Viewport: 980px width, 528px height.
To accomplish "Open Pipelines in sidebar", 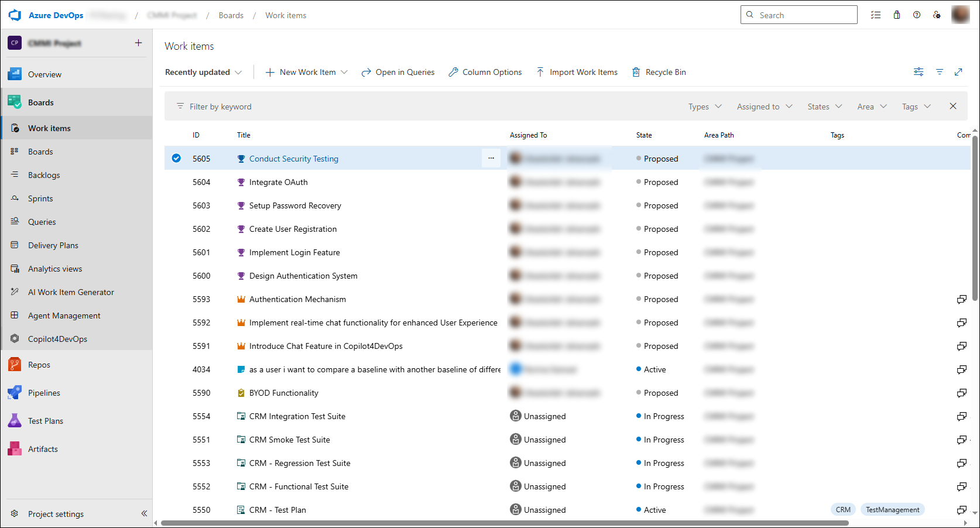I will [x=77, y=393].
